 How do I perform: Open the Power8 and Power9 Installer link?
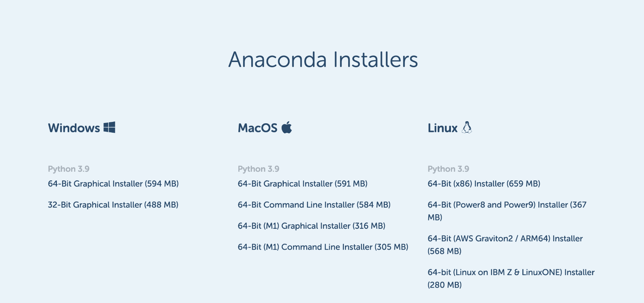(x=507, y=205)
